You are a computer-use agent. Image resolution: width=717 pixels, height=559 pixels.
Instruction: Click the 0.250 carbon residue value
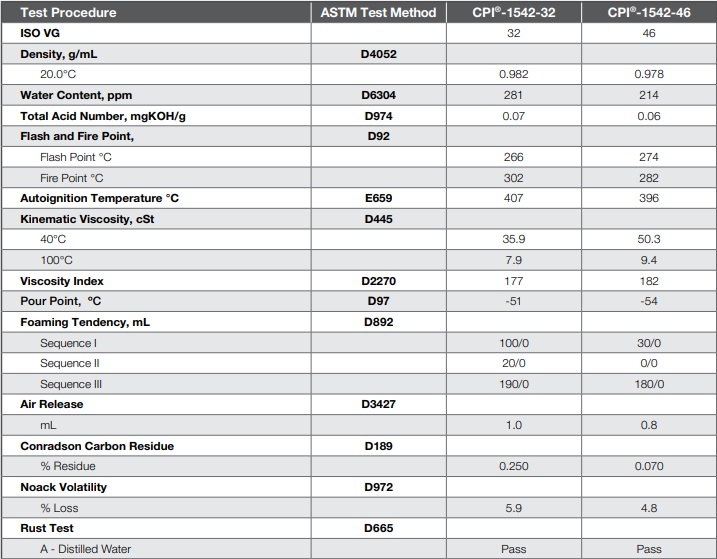click(x=515, y=466)
